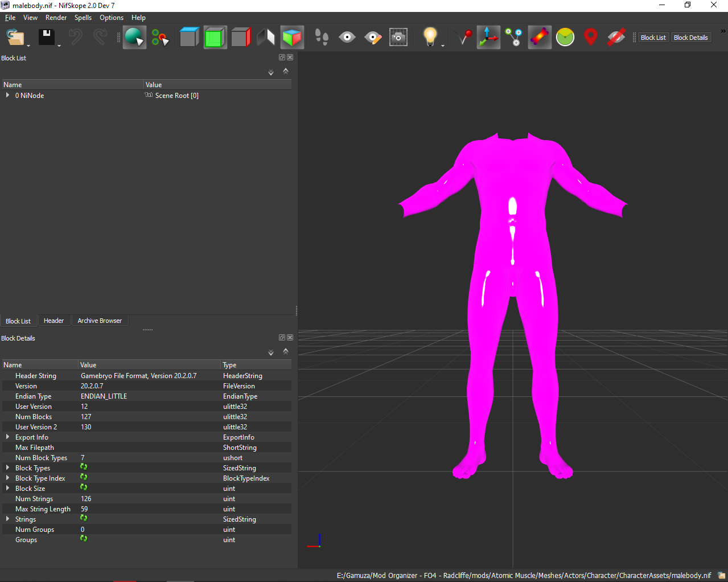The height and width of the screenshot is (582, 728).
Task: Toggle the crossed-out eye hidden icon
Action: (616, 37)
